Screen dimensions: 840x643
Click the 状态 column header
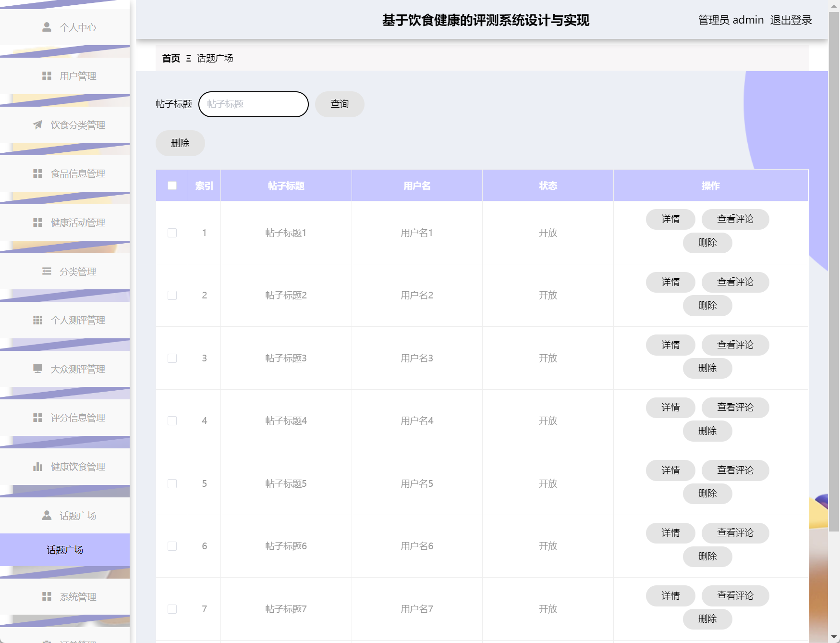coord(548,185)
